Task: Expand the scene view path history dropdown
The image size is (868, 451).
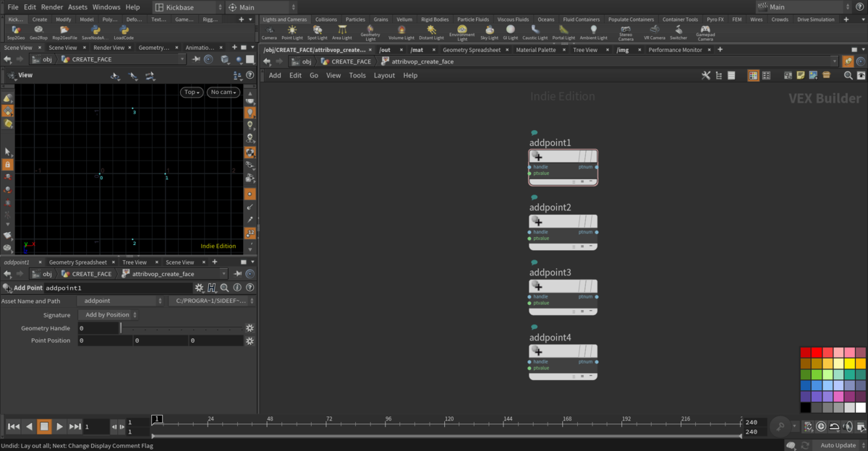Action: coord(182,59)
